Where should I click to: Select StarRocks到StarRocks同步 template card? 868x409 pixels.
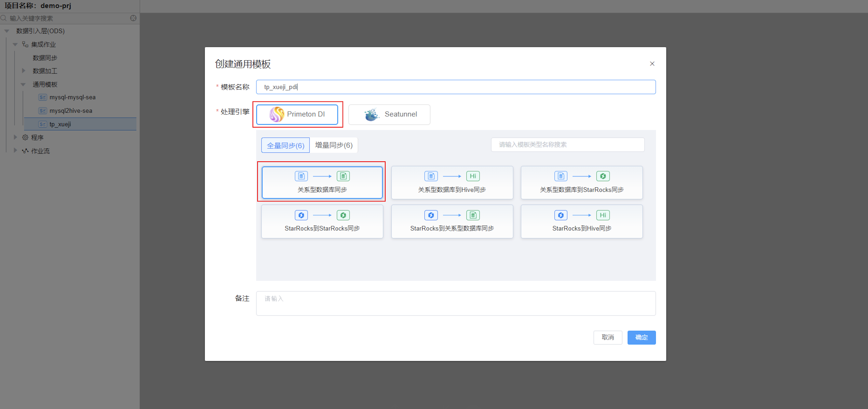pyautogui.click(x=322, y=222)
